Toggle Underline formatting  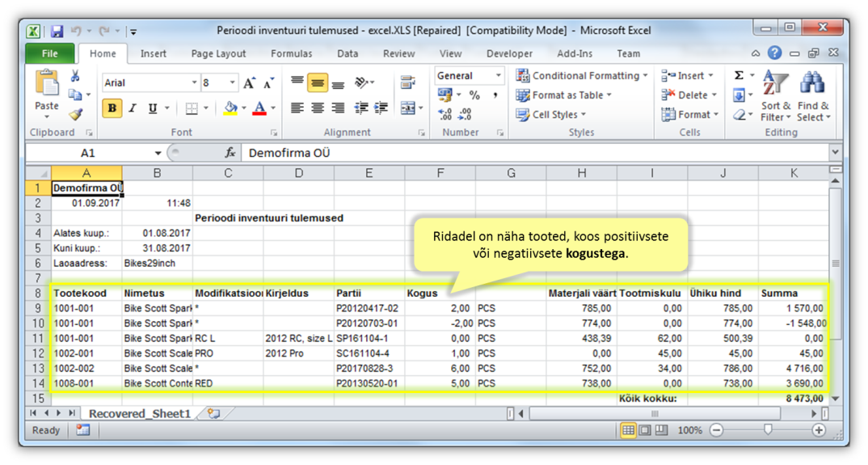coord(153,108)
